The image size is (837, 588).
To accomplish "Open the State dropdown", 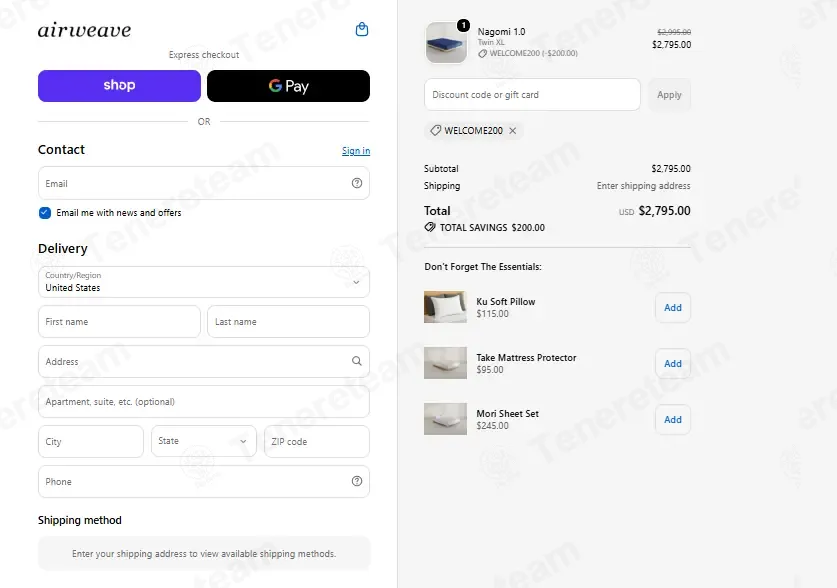I will [204, 441].
